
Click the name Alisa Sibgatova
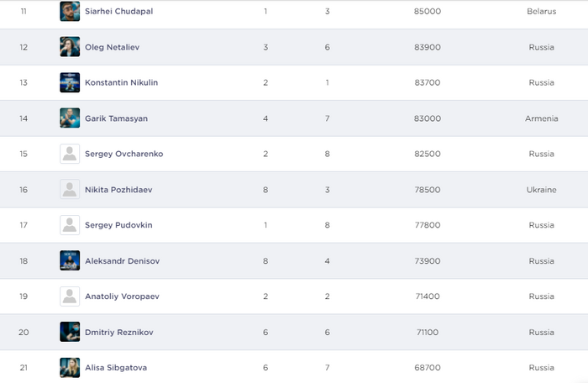tap(116, 368)
